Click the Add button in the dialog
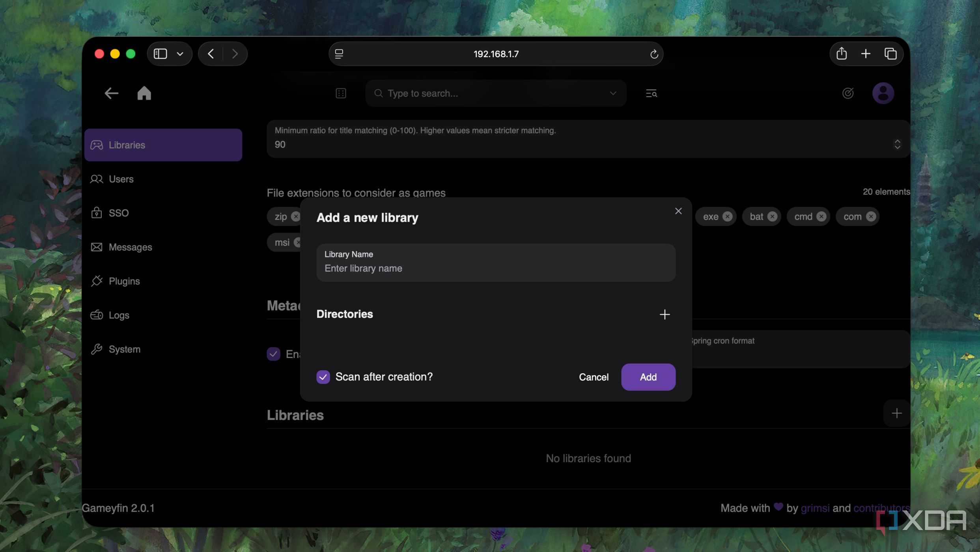 [x=648, y=377]
